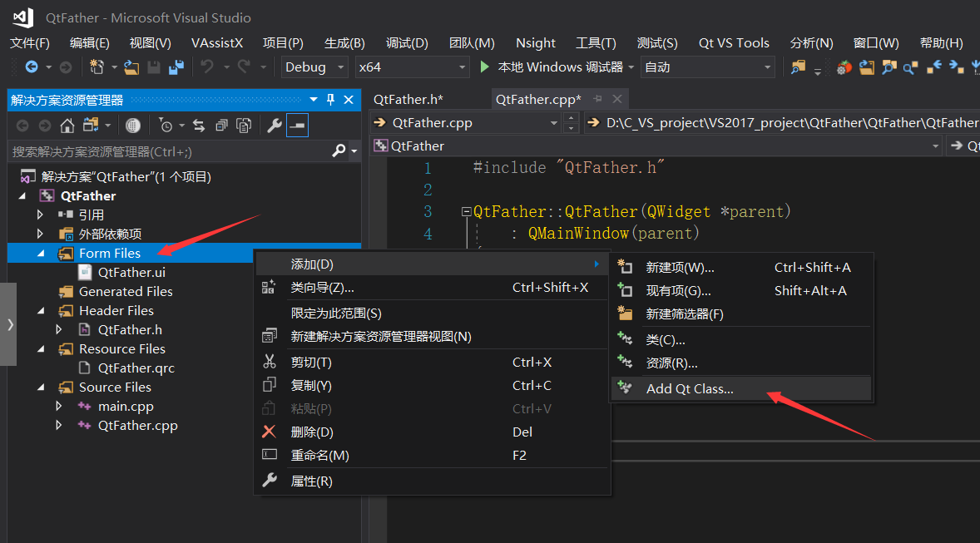Click the line stepper up arrow beside file dropdown

point(570,118)
